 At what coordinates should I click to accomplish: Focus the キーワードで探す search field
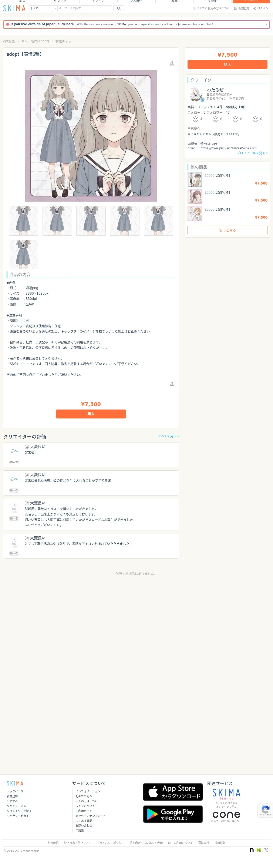[x=84, y=9]
